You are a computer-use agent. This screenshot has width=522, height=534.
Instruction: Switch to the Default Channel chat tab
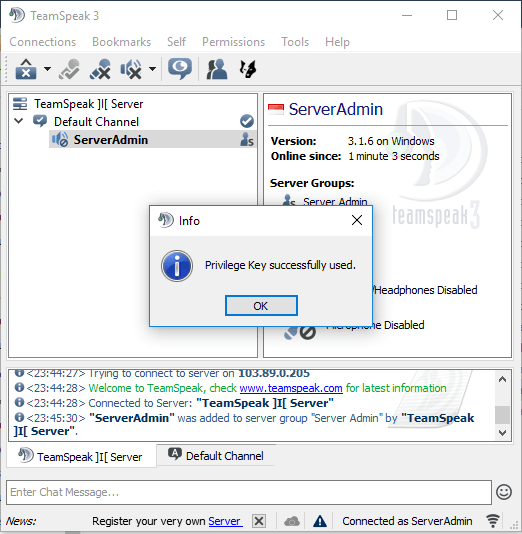[x=216, y=455]
